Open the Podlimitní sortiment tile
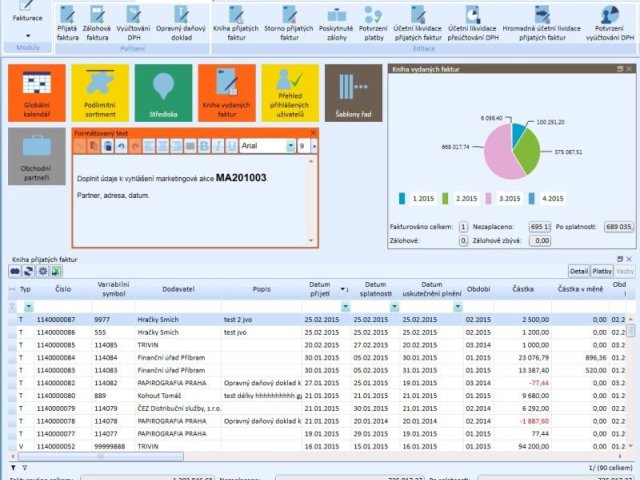This screenshot has width=640, height=480. pyautogui.click(x=100, y=93)
